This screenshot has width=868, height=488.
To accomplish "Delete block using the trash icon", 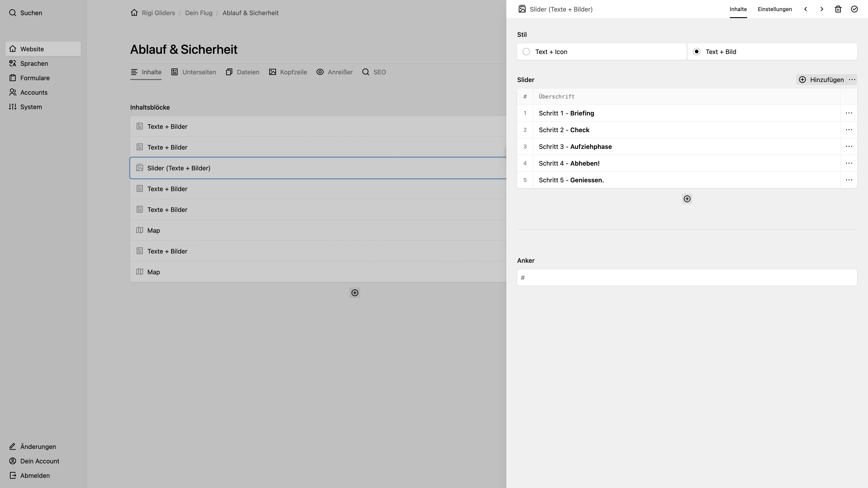I will (x=838, y=9).
